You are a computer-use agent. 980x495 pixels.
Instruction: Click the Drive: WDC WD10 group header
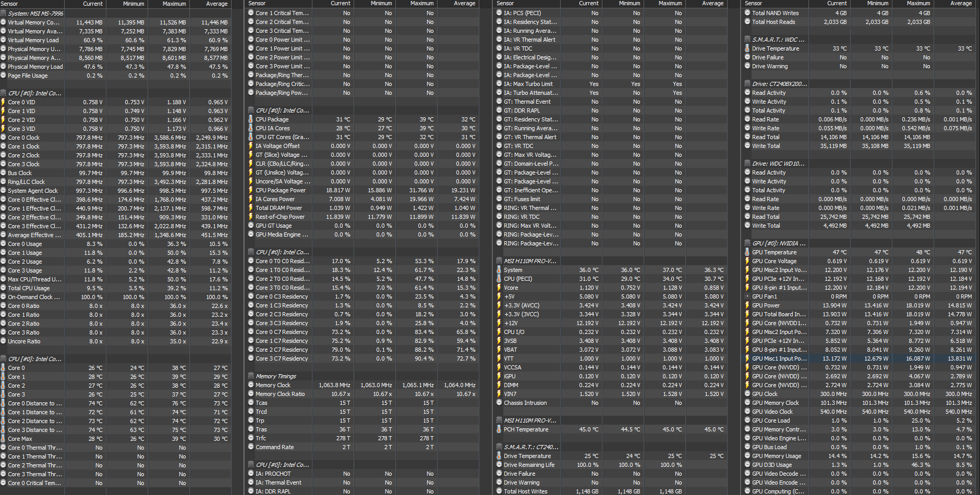coord(860,164)
